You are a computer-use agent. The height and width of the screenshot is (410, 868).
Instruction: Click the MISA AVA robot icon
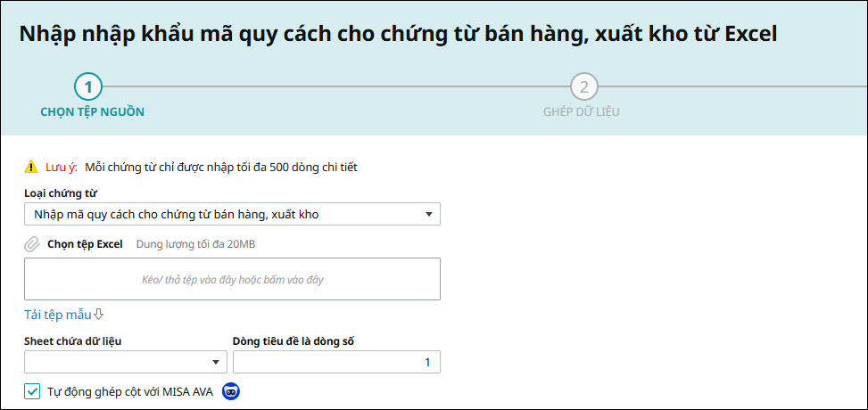pyautogui.click(x=231, y=390)
